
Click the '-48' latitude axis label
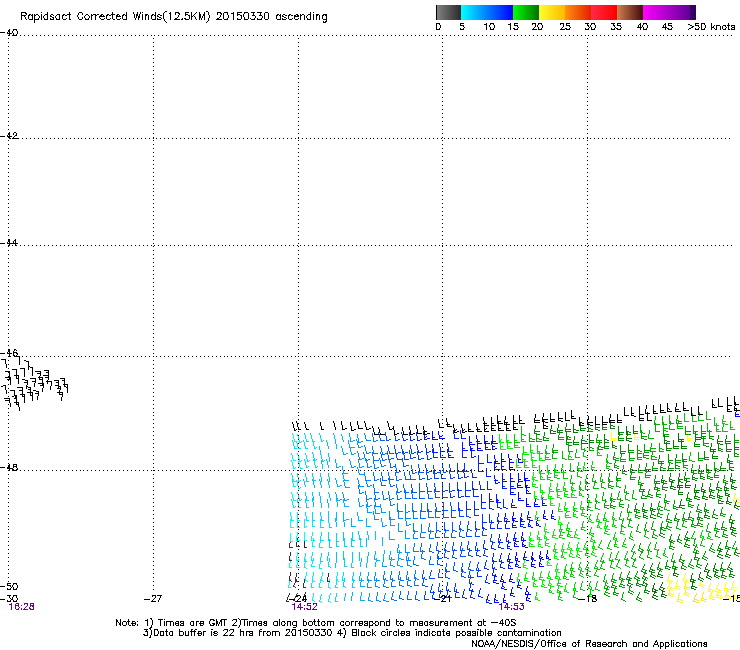pyautogui.click(x=9, y=467)
